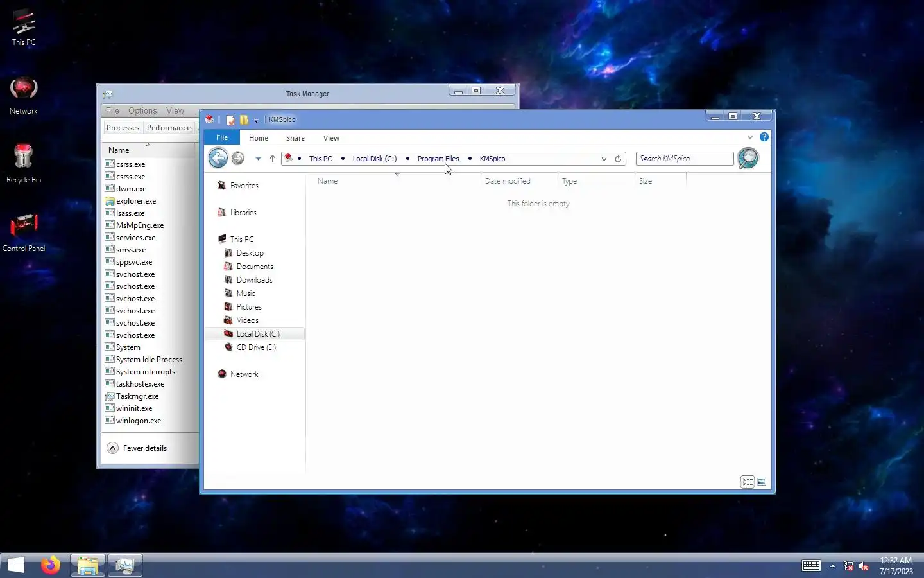Open Pictures in navigation pane

click(x=249, y=307)
